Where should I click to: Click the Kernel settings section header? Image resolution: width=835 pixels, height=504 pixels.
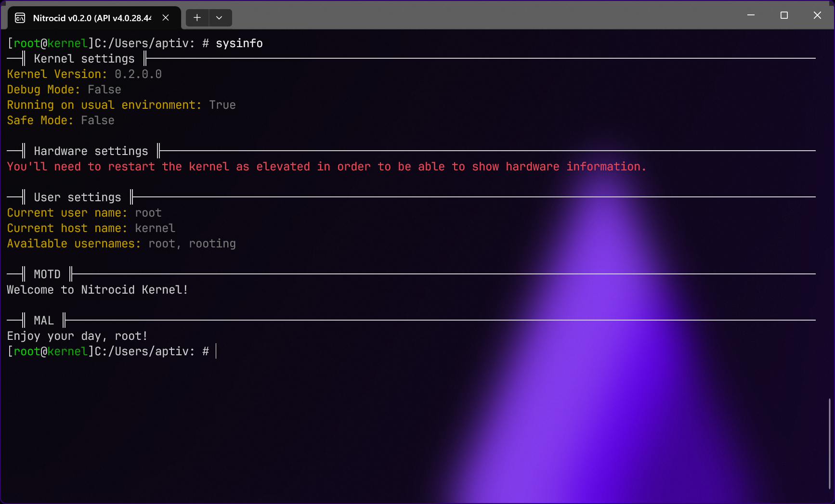pos(84,59)
